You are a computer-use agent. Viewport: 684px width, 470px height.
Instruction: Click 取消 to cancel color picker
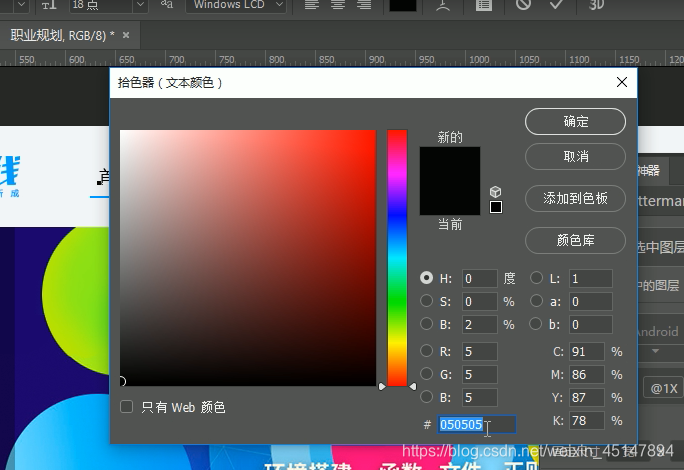click(x=575, y=156)
